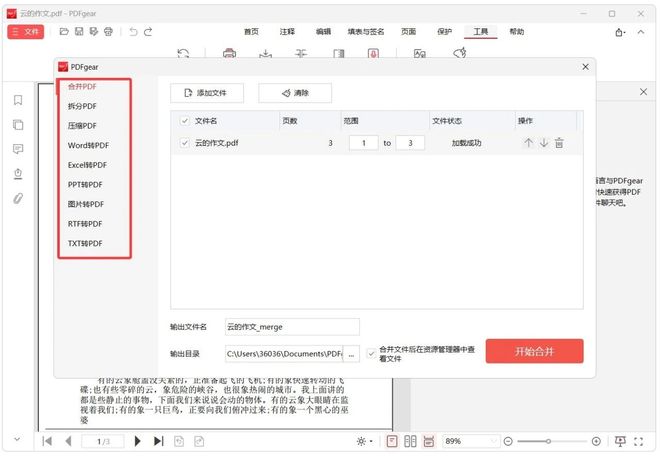This screenshot has width=660, height=456.
Task: Close the PDFgear merge dialog
Action: 585,67
